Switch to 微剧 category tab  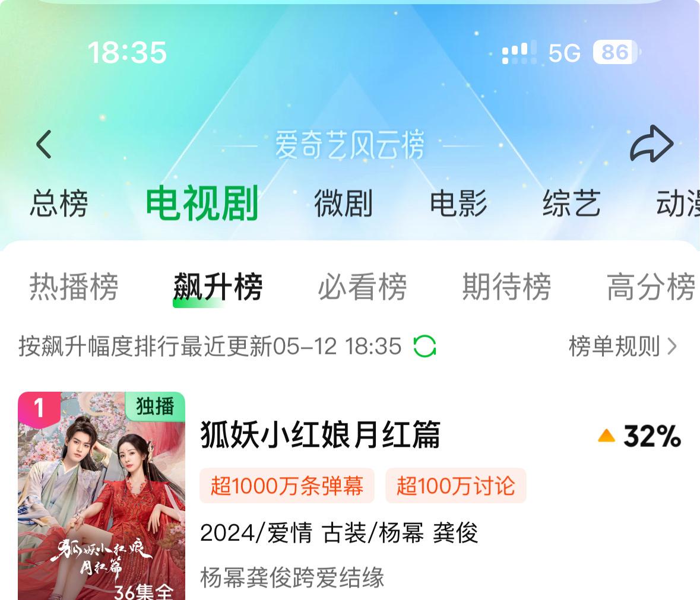343,204
